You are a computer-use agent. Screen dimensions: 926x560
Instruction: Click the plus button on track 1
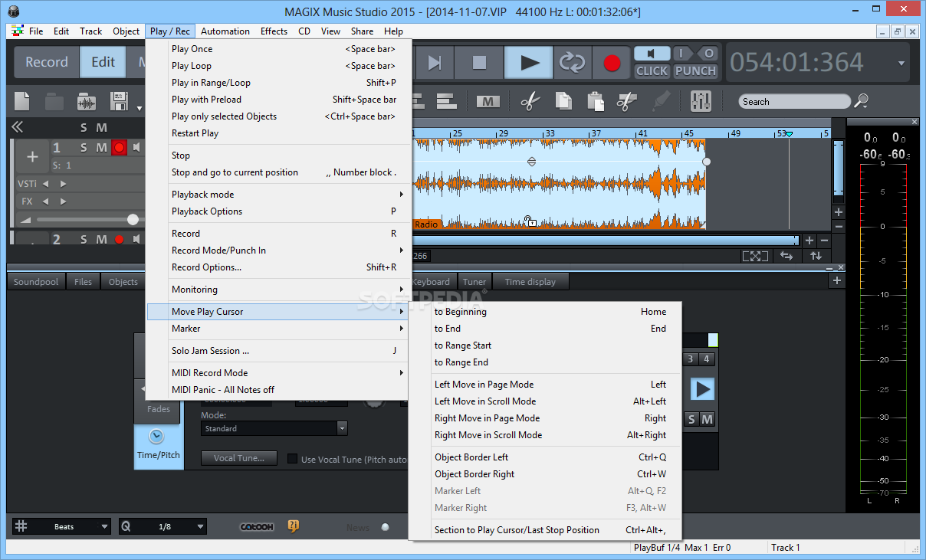[x=32, y=157]
